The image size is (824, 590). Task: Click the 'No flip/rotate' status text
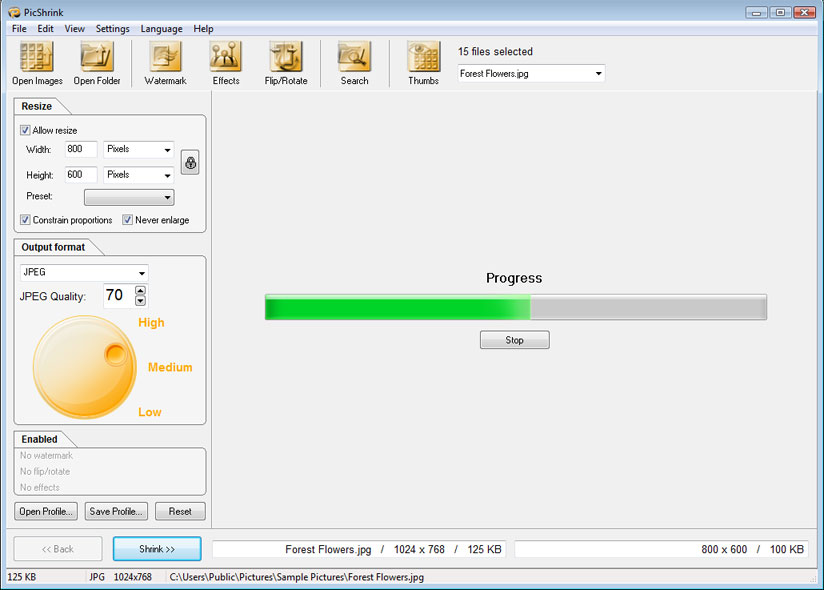point(45,471)
